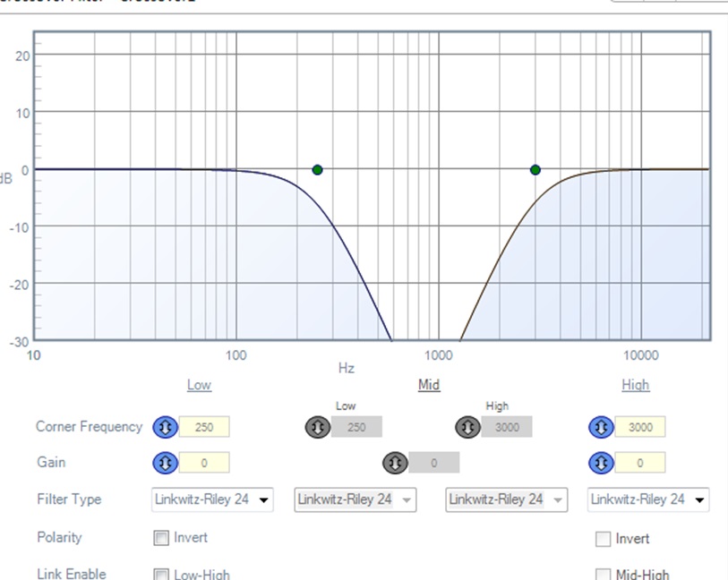Toggle the High Polarity Invert checkbox
728x580 pixels.
tap(603, 539)
